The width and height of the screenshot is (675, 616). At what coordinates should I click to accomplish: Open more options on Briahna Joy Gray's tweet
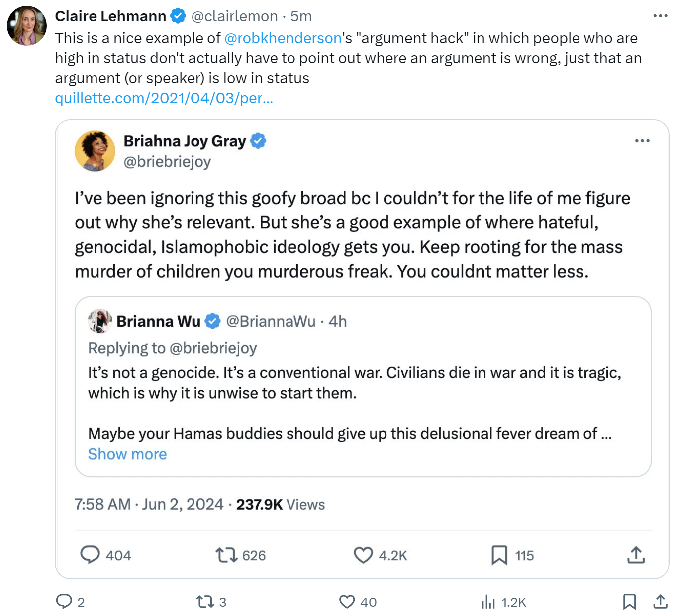[x=642, y=141]
